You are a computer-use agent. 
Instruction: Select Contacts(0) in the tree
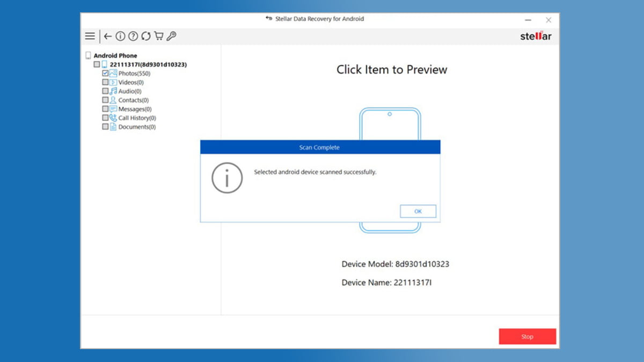pyautogui.click(x=133, y=100)
